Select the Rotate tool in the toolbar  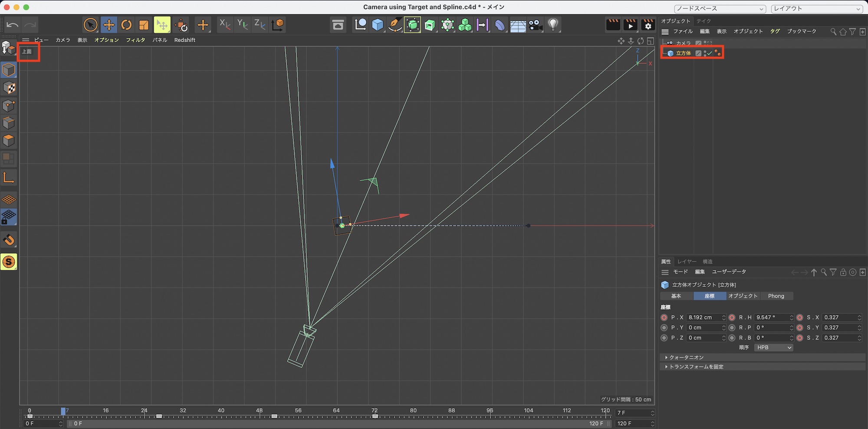126,25
